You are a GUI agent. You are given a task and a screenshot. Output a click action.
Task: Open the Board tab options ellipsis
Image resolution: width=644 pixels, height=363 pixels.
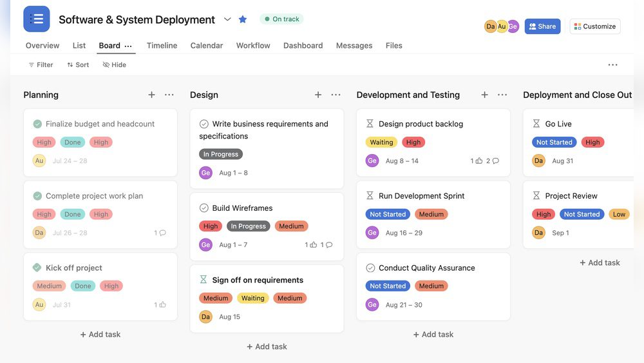click(x=128, y=46)
